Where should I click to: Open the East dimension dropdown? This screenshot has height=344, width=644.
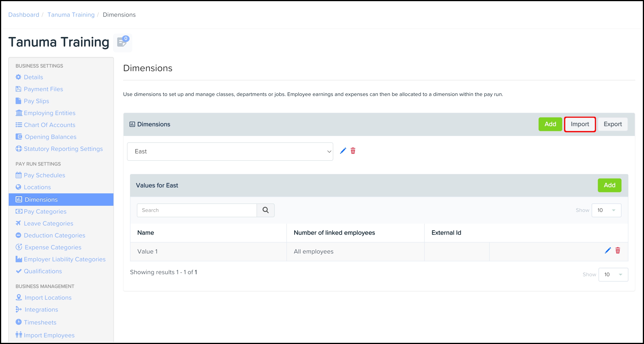pos(230,152)
